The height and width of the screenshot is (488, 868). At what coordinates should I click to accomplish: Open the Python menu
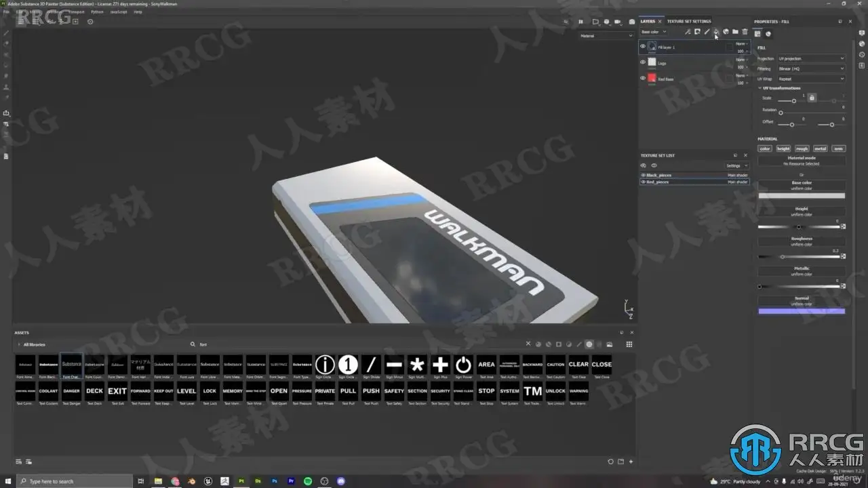pyautogui.click(x=97, y=12)
